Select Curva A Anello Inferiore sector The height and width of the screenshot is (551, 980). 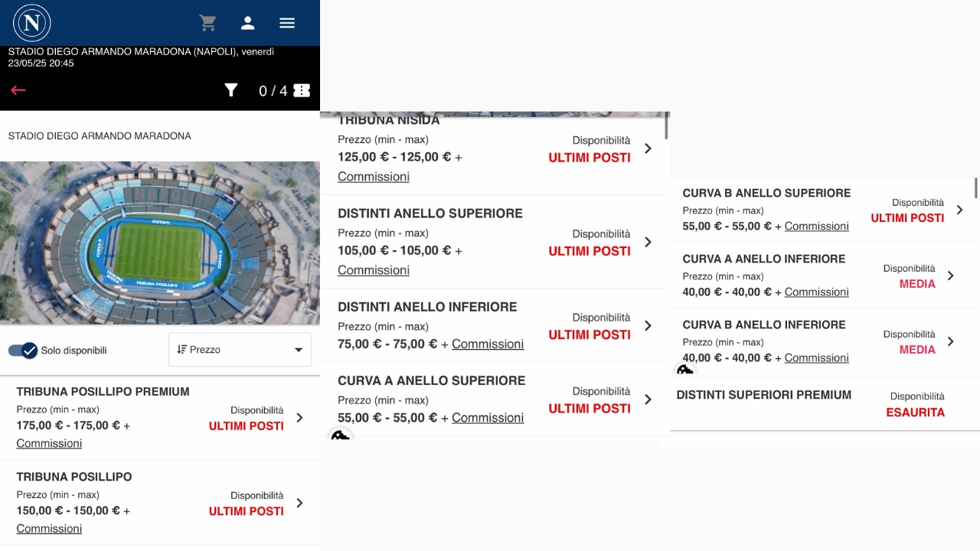(x=824, y=275)
